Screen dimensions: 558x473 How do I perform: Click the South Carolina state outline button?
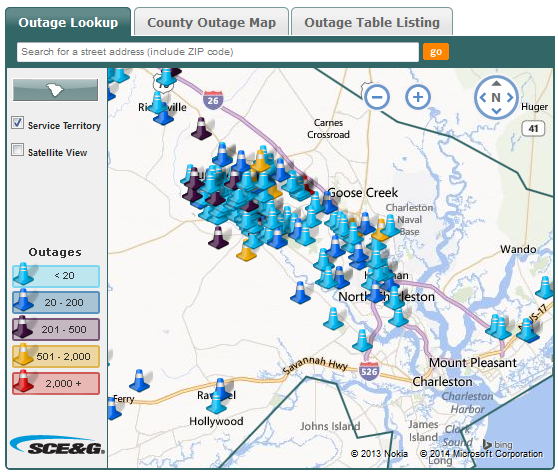coord(55,90)
